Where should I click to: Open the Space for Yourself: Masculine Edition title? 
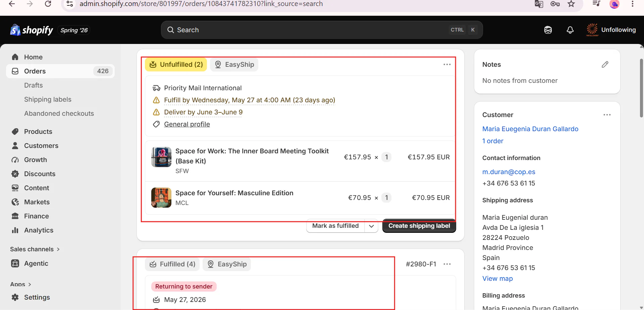234,193
